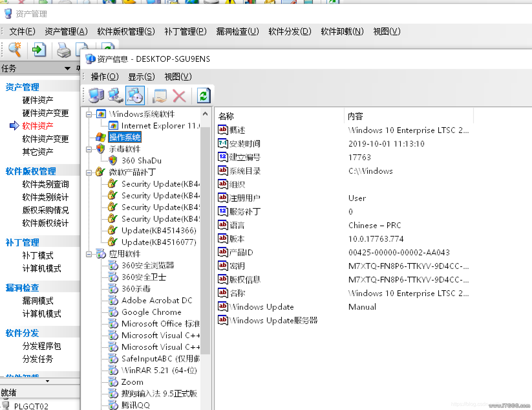Open the 文件(F) menu
This screenshot has width=532, height=410.
point(22,31)
